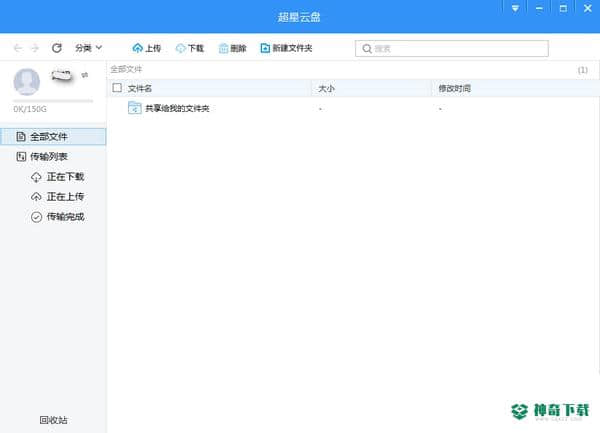Select the 共享给我的文件夹 row name
This screenshot has width=600, height=433.
pyautogui.click(x=177, y=109)
